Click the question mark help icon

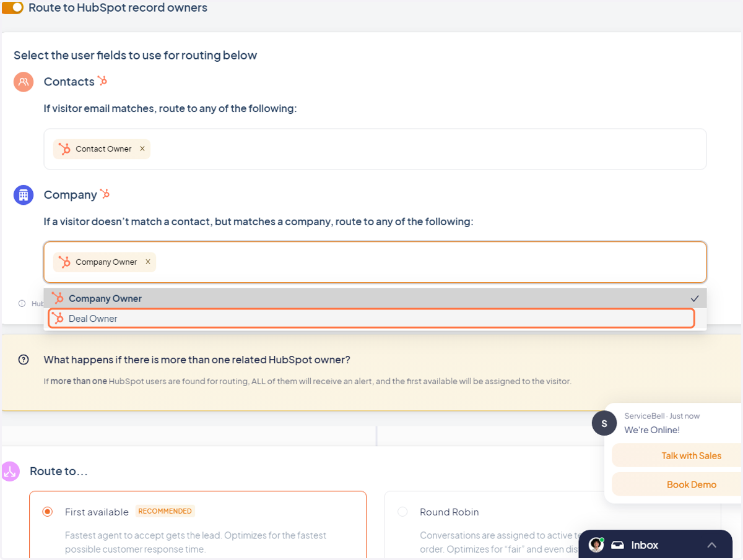[x=24, y=360]
